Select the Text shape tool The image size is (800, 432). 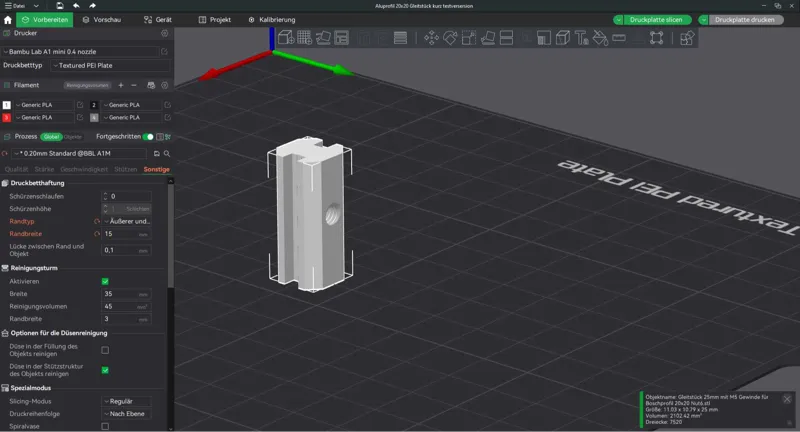(582, 38)
